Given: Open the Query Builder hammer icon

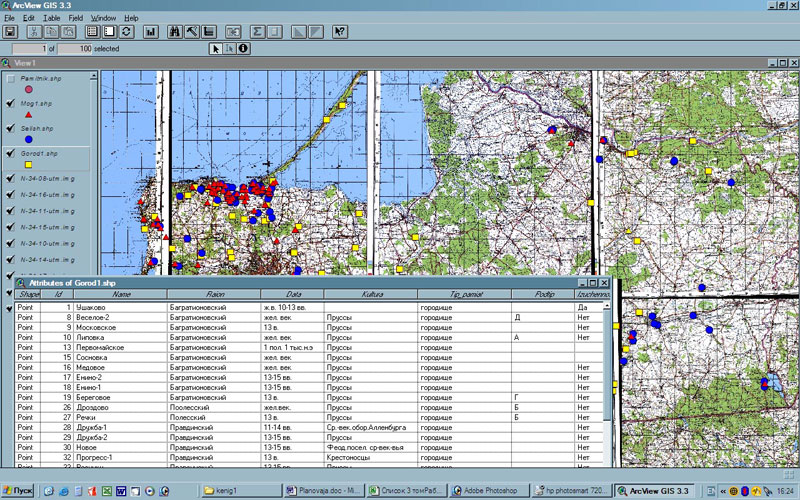Looking at the screenshot, I should point(193,32).
